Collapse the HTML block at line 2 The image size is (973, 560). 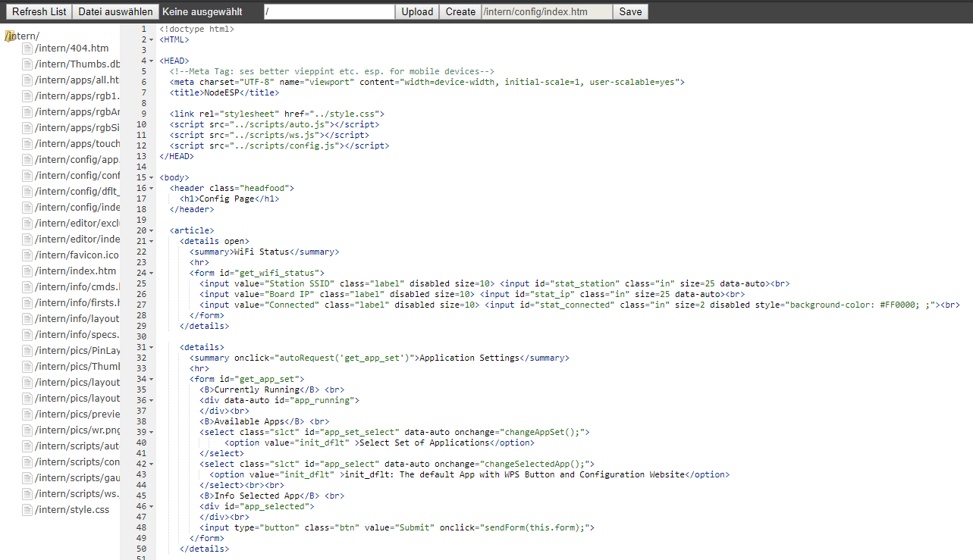coord(151,39)
